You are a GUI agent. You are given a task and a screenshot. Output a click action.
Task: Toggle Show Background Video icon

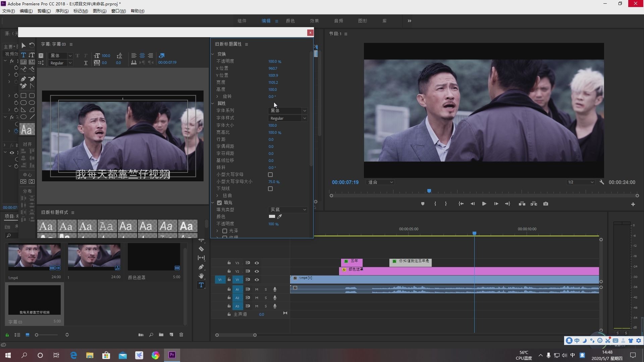(162, 56)
